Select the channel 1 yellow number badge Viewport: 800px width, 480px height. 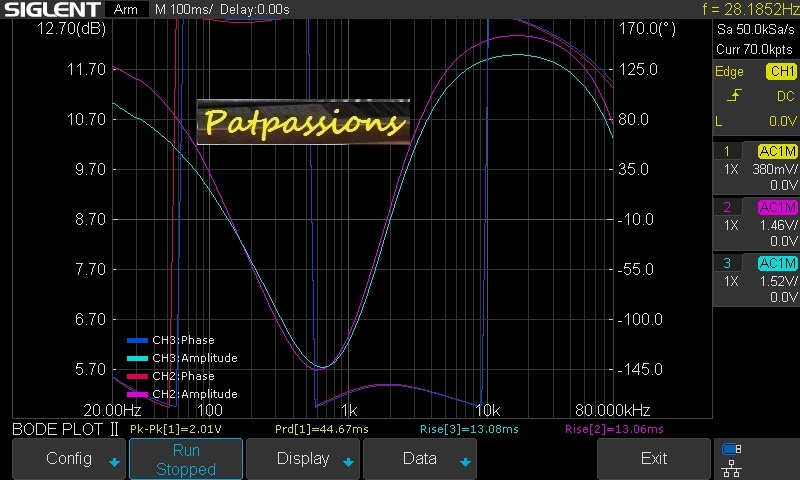[x=727, y=151]
